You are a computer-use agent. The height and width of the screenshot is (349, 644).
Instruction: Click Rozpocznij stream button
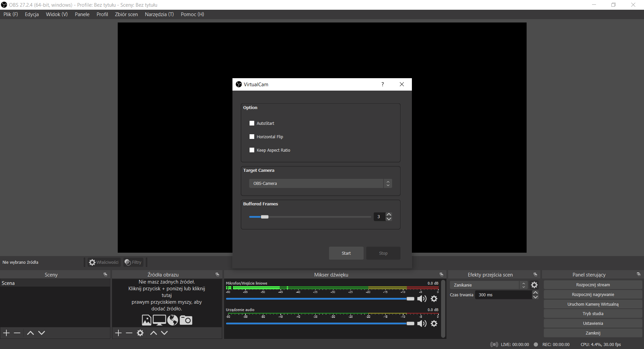coord(593,285)
